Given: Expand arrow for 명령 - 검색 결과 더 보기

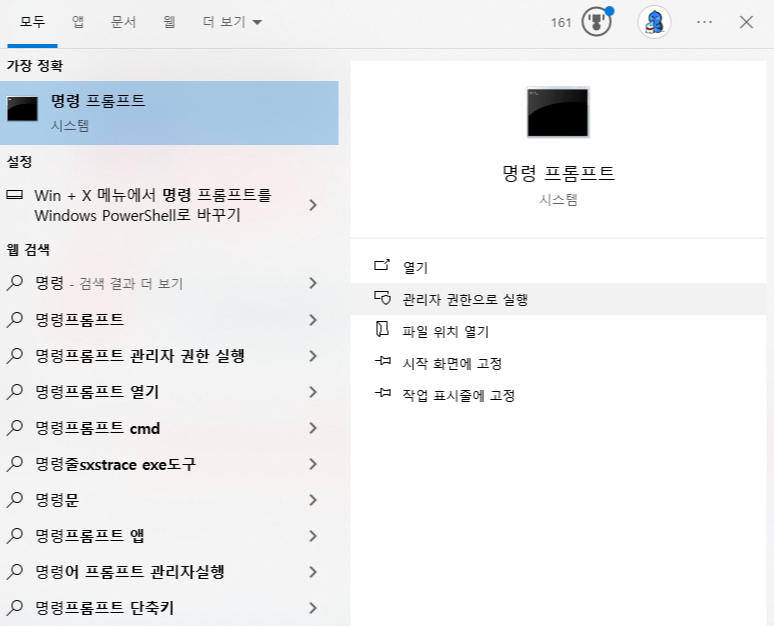Looking at the screenshot, I should [x=313, y=283].
